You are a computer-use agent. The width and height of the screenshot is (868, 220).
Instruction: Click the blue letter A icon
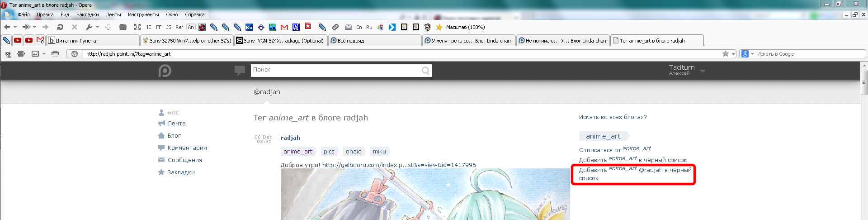point(296,27)
